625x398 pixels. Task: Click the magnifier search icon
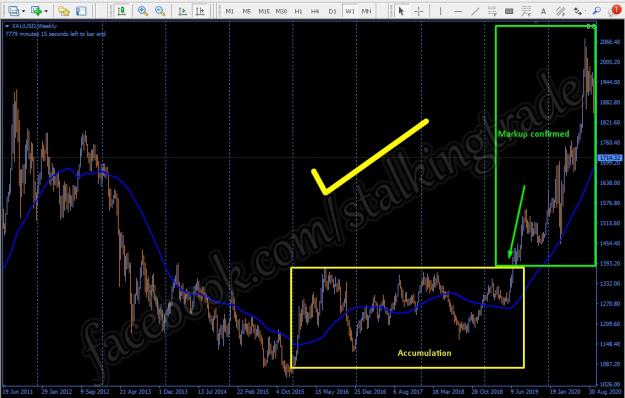597,11
